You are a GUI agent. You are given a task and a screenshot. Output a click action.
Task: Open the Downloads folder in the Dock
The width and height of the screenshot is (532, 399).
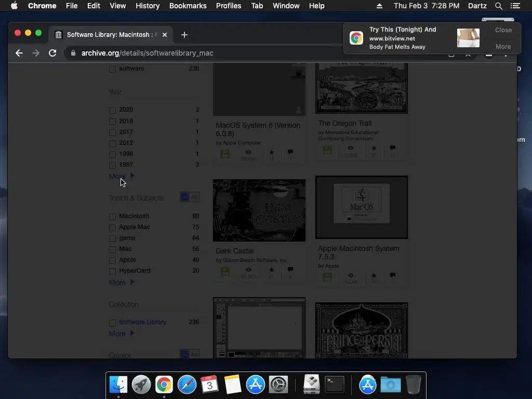(x=391, y=385)
